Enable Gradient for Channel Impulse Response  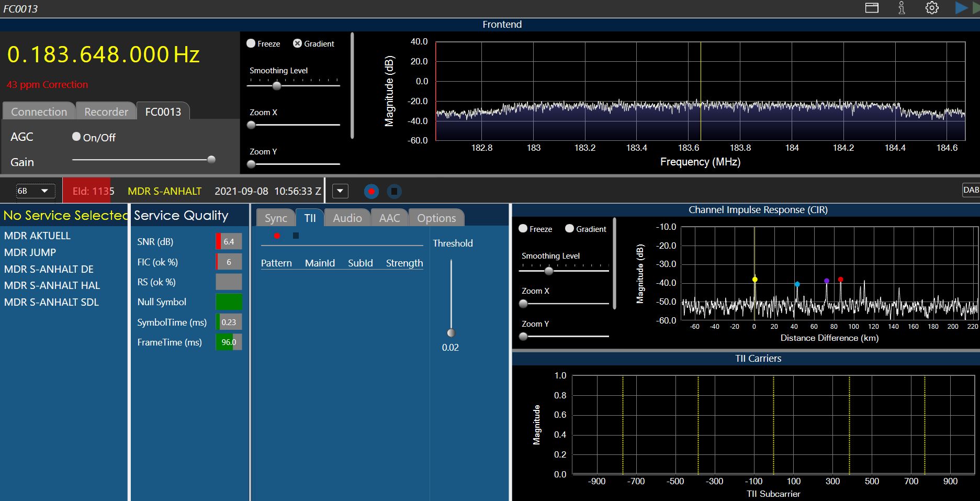pos(569,229)
